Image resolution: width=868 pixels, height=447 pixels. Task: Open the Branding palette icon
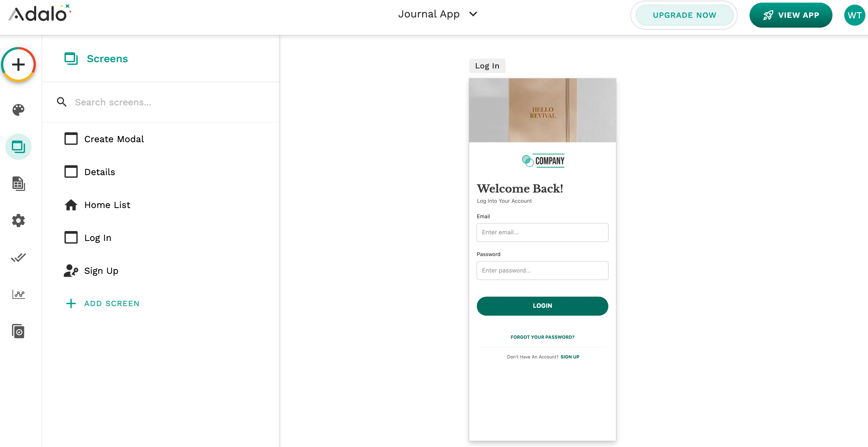(18, 110)
